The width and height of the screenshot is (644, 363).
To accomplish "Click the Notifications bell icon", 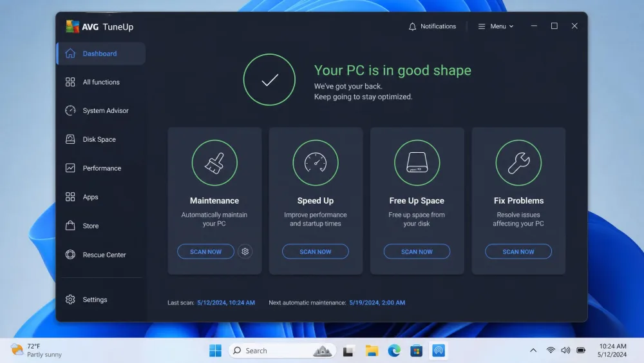I will pyautogui.click(x=412, y=26).
